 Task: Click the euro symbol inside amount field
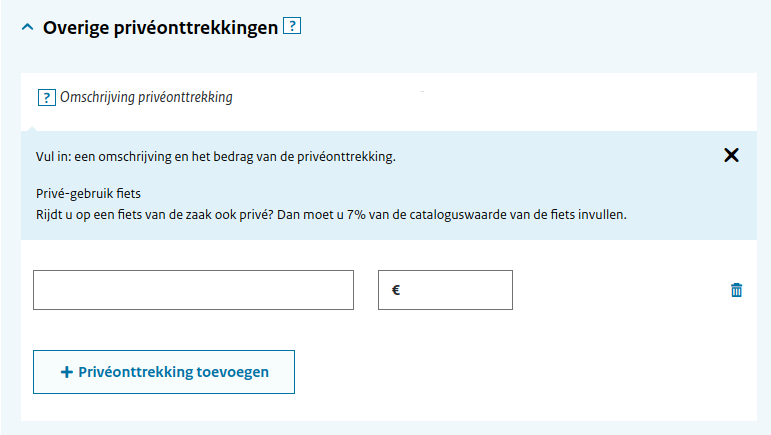pos(396,290)
